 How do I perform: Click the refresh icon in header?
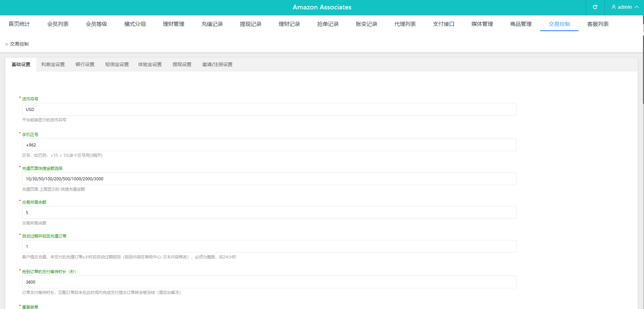[x=595, y=7]
